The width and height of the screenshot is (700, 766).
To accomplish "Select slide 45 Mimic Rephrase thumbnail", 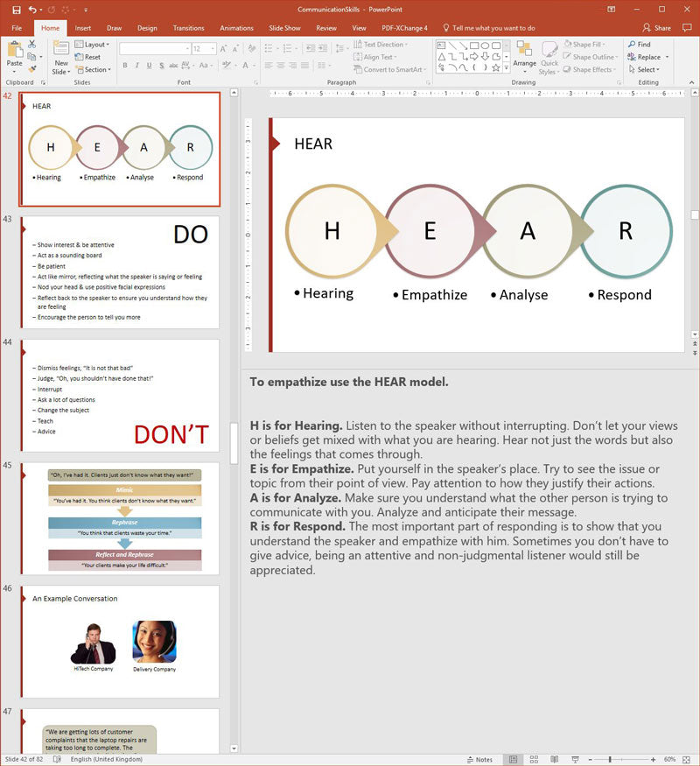I will (120, 518).
